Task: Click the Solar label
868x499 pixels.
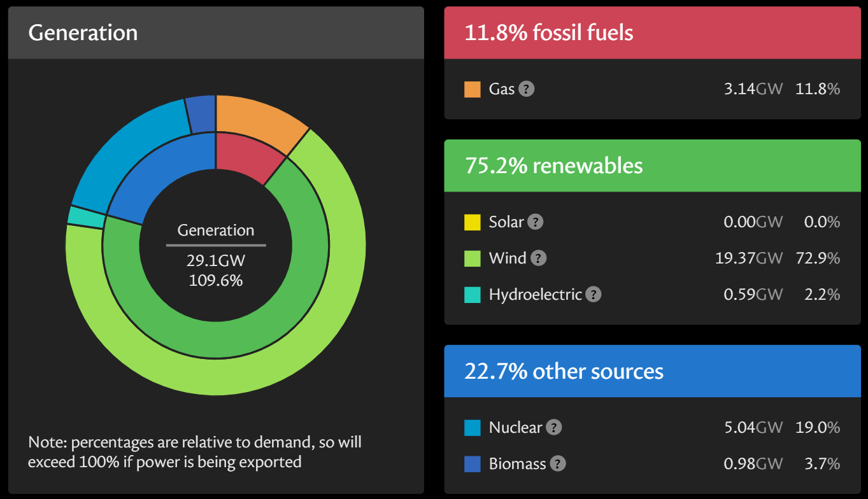Action: (506, 222)
